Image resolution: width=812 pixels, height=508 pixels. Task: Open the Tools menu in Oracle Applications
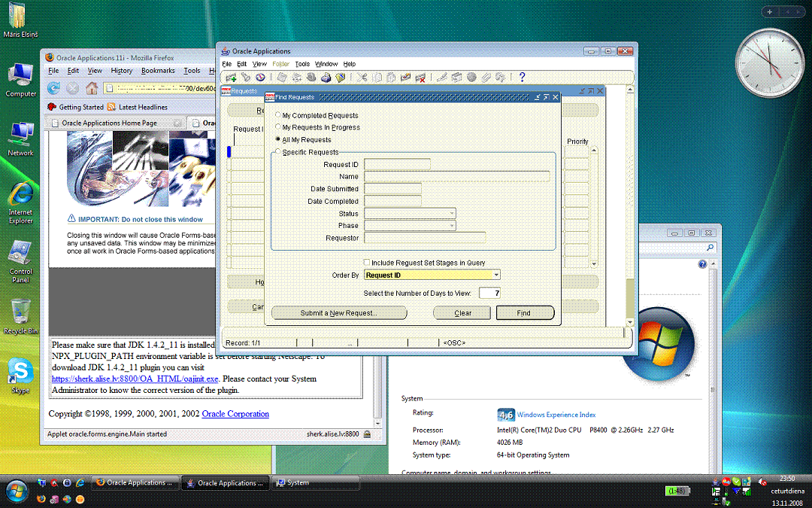pos(302,64)
